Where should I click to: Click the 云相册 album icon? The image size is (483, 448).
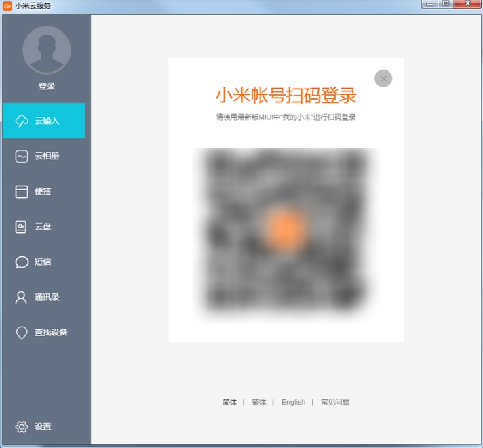(22, 156)
